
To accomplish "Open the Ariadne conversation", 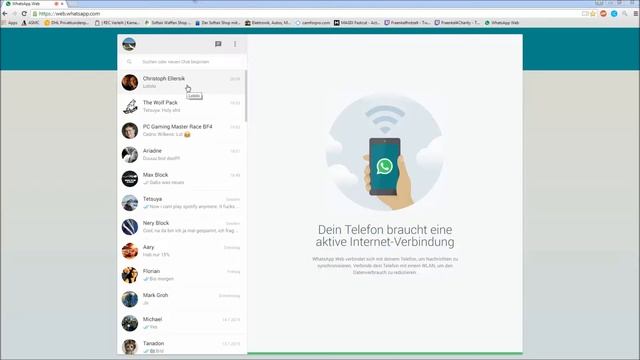I will (x=182, y=154).
